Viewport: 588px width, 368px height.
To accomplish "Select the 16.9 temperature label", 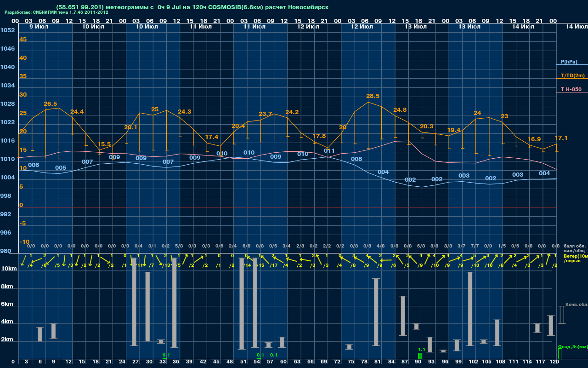I will coord(534,139).
